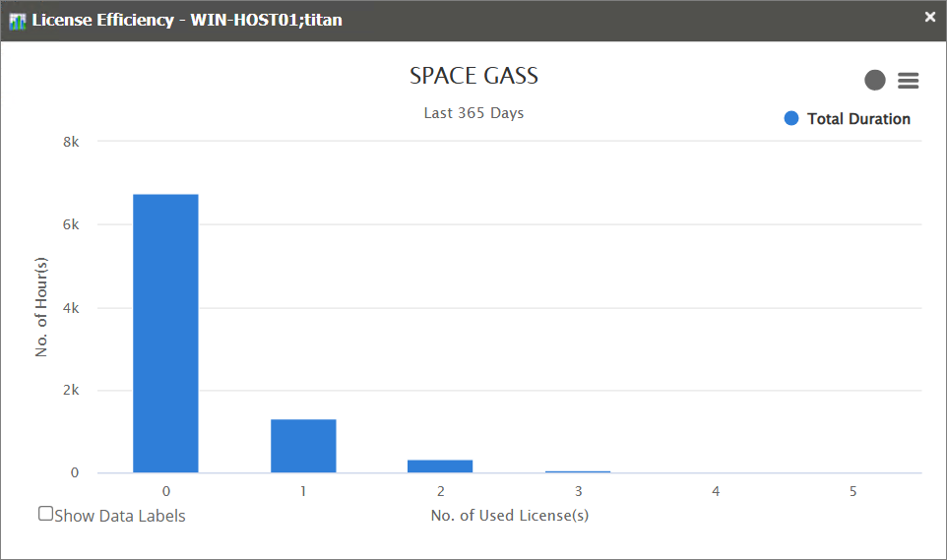Click the No. of Used License(s) axis title
This screenshot has width=947, height=560.
(x=509, y=515)
